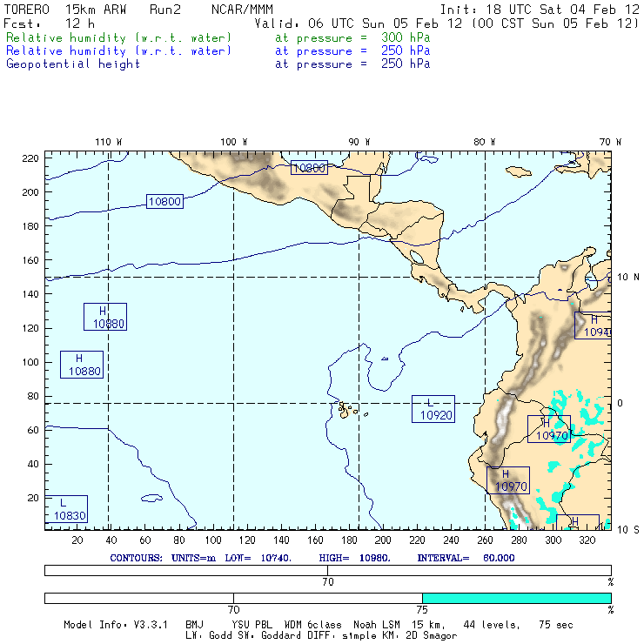Click the "10 N" latitude label
644x644 pixels.
[628, 278]
